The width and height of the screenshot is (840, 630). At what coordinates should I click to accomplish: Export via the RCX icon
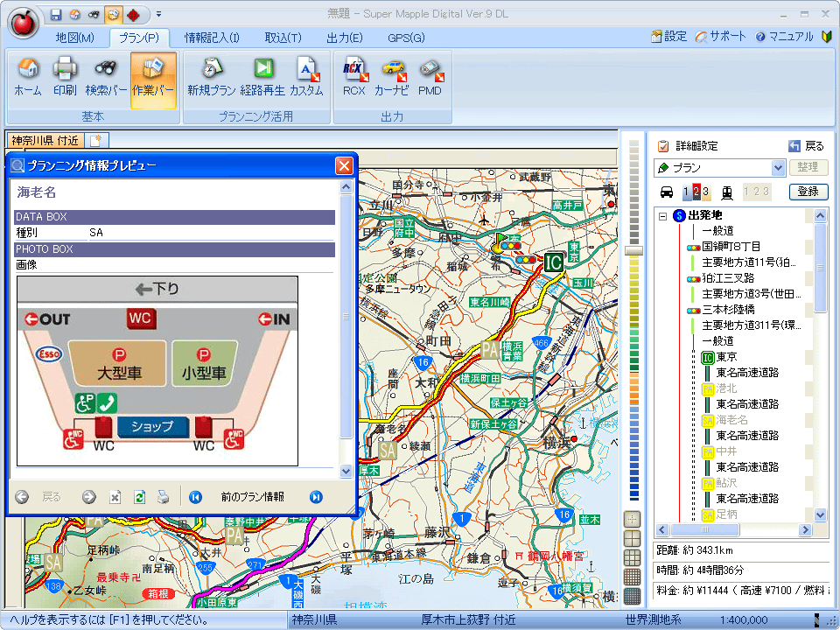click(354, 77)
